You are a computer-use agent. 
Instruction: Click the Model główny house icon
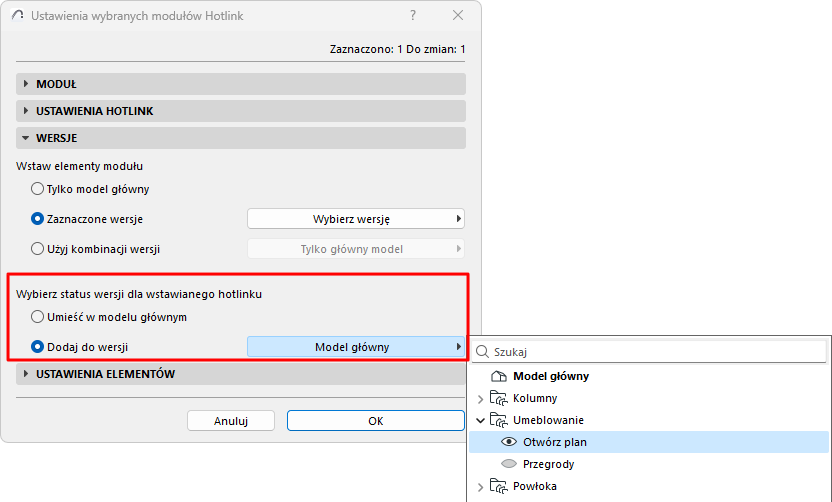coord(499,376)
